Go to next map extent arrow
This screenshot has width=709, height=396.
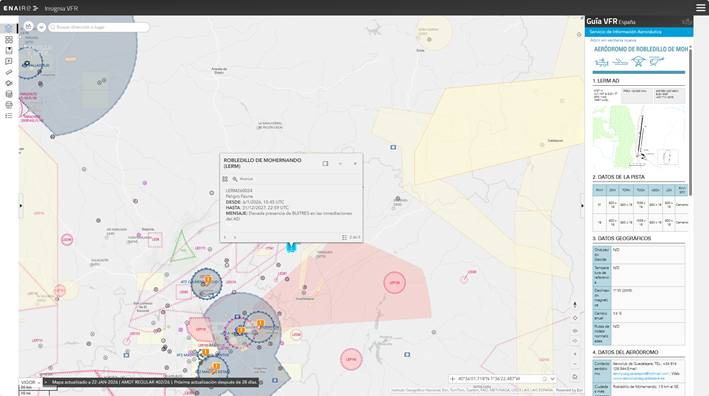pyautogui.click(x=575, y=341)
